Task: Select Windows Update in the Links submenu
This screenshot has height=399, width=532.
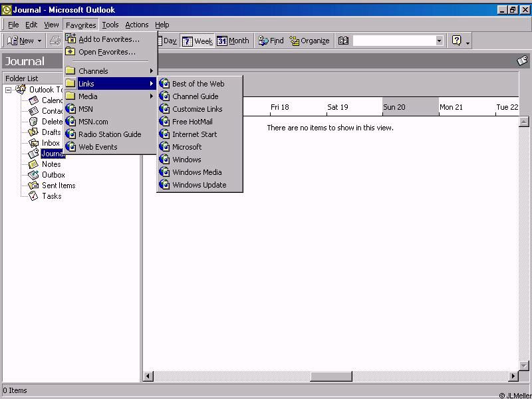Action: 199,185
